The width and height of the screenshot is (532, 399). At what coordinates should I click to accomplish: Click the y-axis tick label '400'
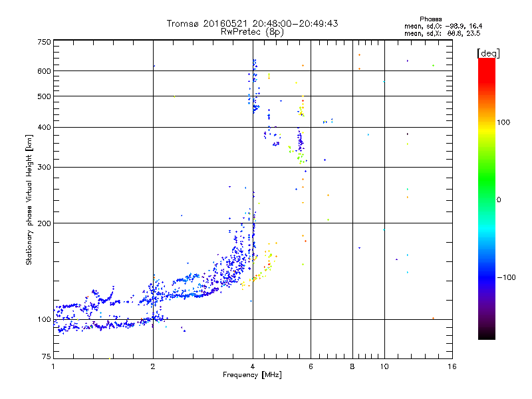[44, 127]
